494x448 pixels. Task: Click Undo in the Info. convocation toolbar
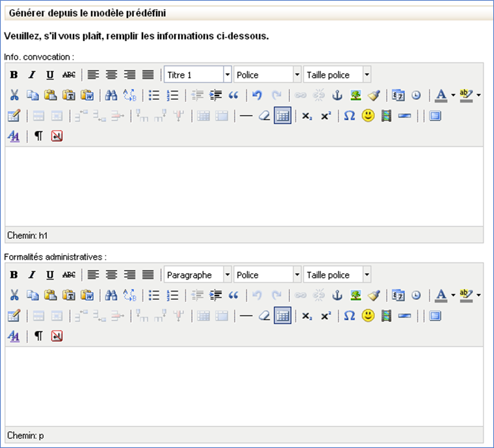click(257, 95)
